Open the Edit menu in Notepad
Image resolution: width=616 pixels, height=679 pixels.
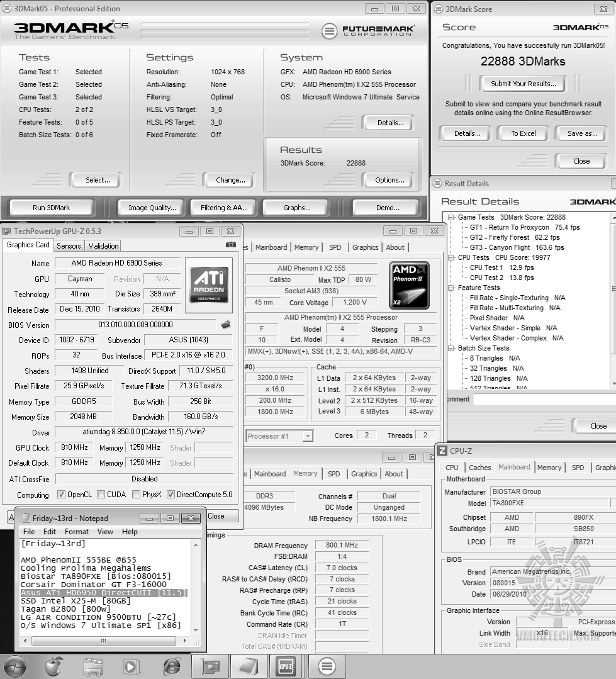pos(50,532)
